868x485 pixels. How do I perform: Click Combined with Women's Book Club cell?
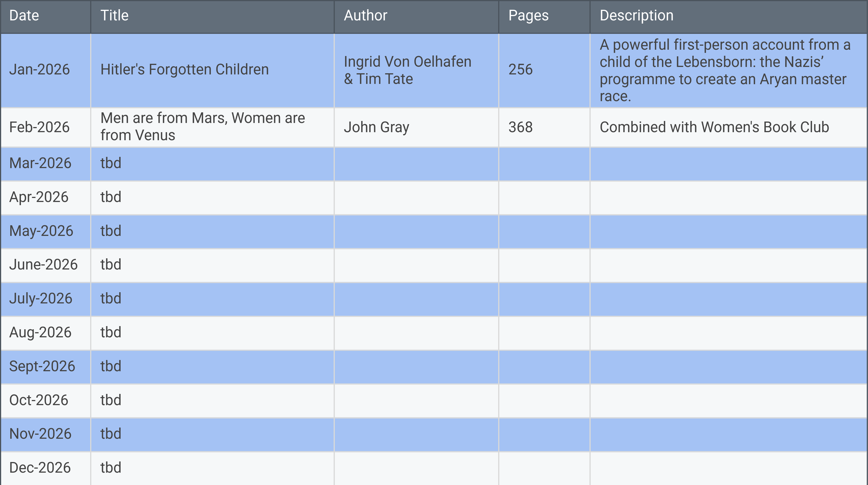tap(714, 128)
